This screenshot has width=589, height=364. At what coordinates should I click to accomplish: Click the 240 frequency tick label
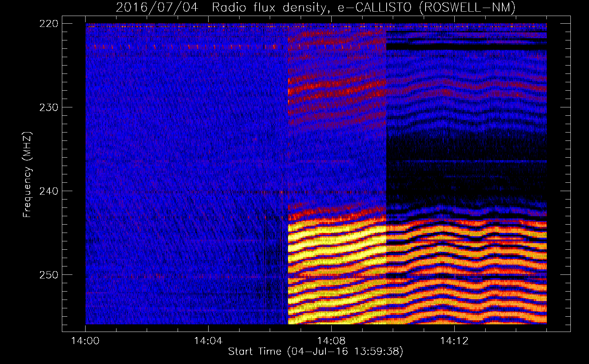49,191
